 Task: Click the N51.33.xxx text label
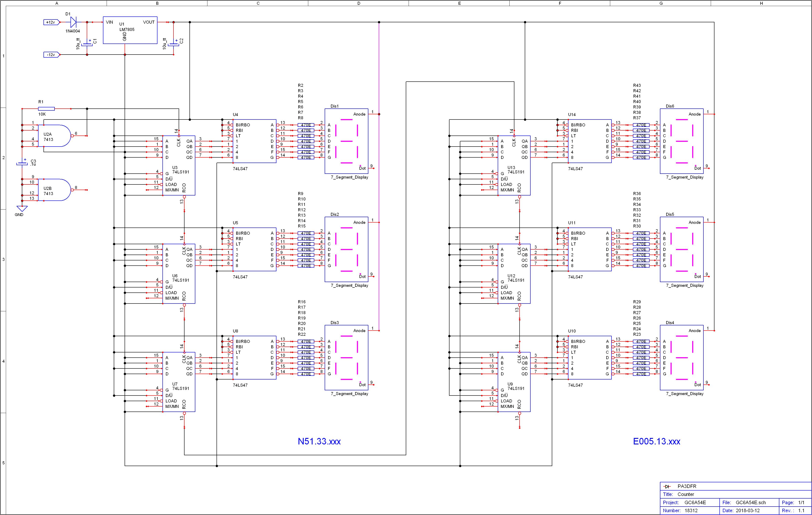[319, 441]
